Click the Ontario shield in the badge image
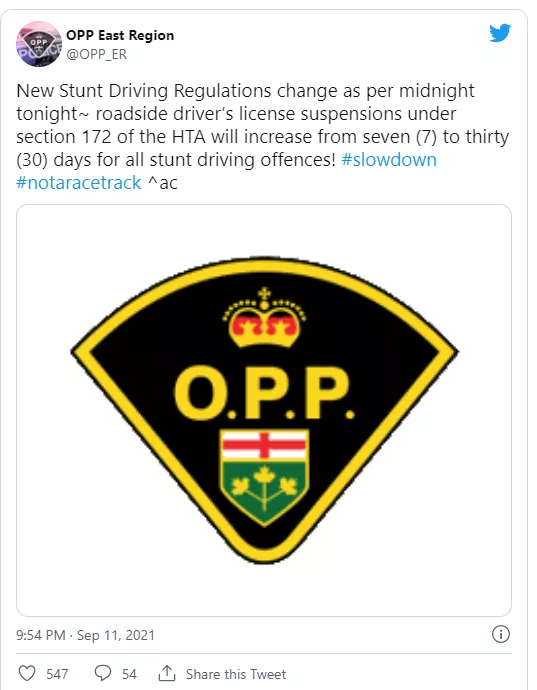The width and height of the screenshot is (537, 690). pyautogui.click(x=264, y=477)
